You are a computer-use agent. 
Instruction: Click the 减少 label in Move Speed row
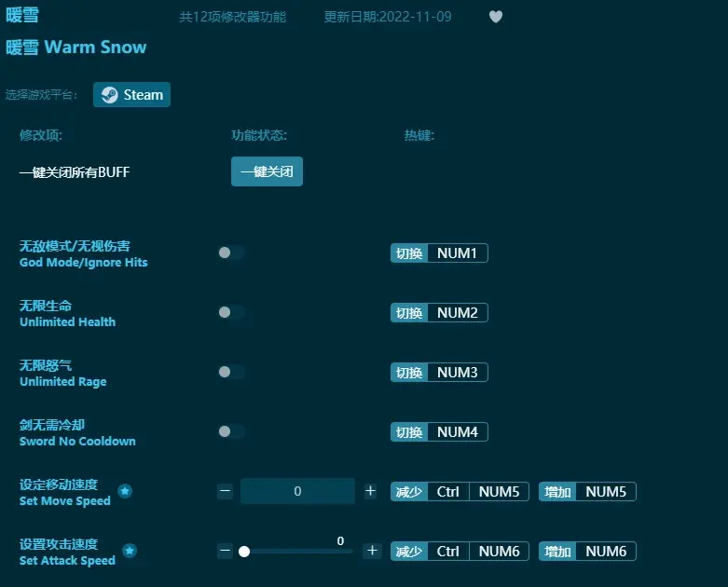tap(409, 492)
